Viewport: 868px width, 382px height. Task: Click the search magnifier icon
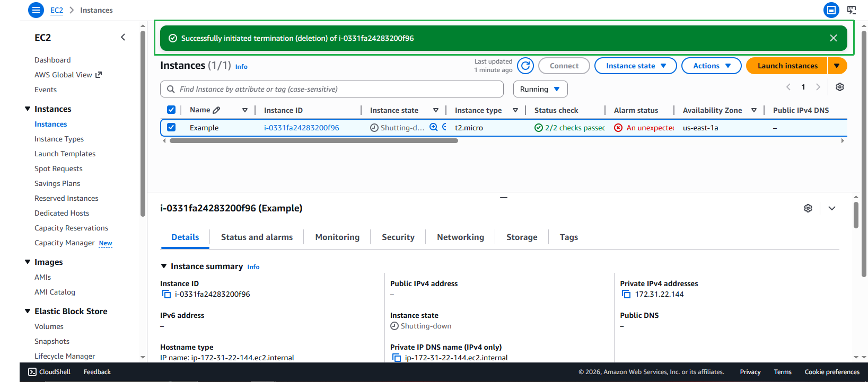(171, 89)
